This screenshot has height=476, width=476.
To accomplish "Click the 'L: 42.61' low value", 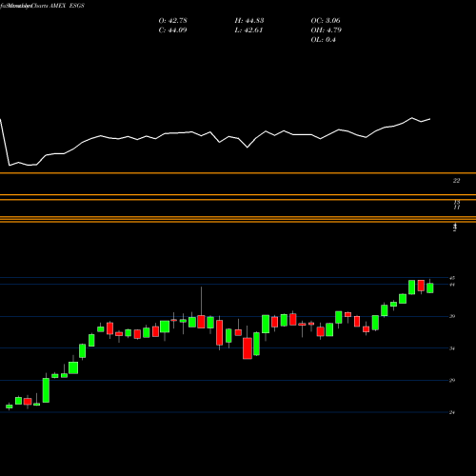I will pos(249,30).
